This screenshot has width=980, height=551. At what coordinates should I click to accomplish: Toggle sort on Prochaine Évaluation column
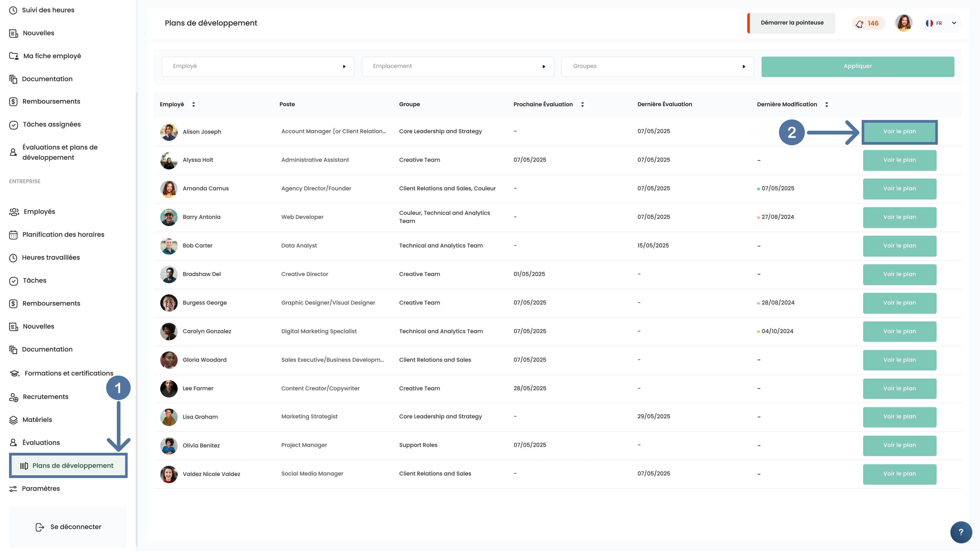(x=582, y=104)
